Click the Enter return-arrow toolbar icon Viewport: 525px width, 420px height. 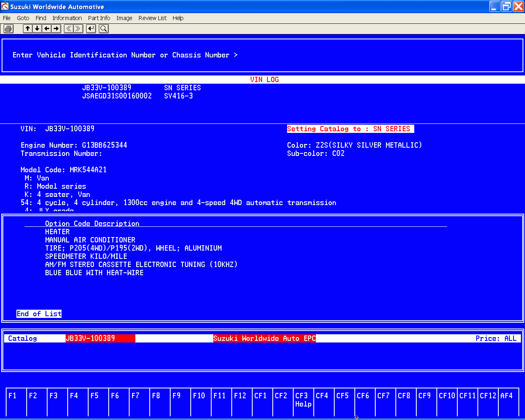[x=91, y=29]
